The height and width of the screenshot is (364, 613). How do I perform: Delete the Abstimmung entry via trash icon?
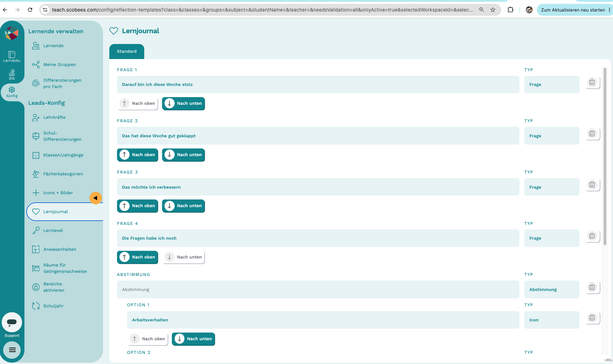point(592,287)
